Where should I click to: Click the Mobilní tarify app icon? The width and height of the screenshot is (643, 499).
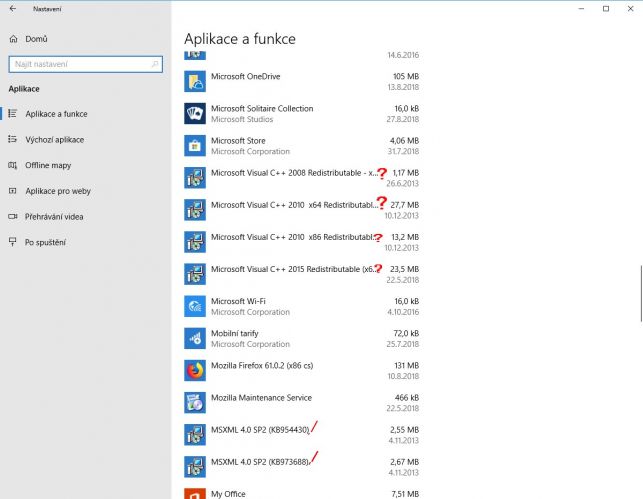[195, 338]
